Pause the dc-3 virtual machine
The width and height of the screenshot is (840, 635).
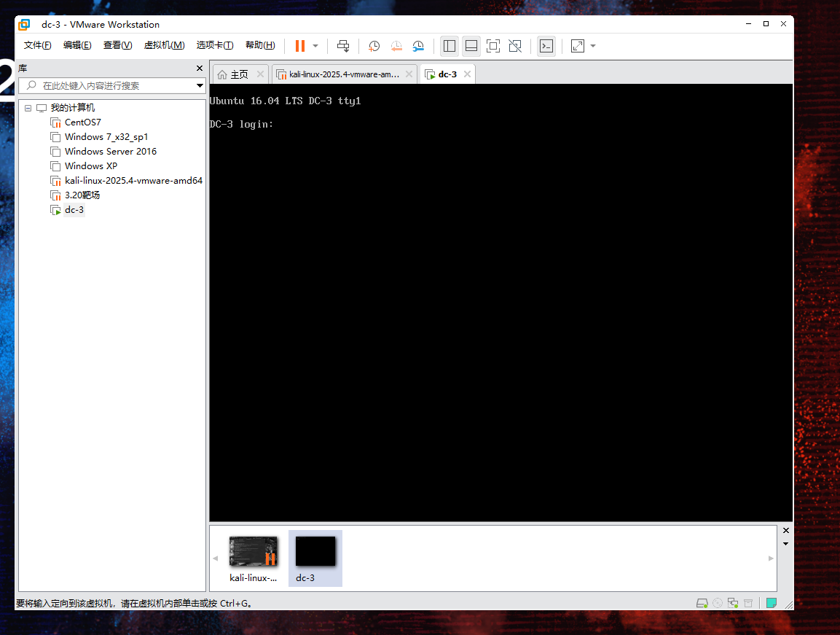click(300, 46)
